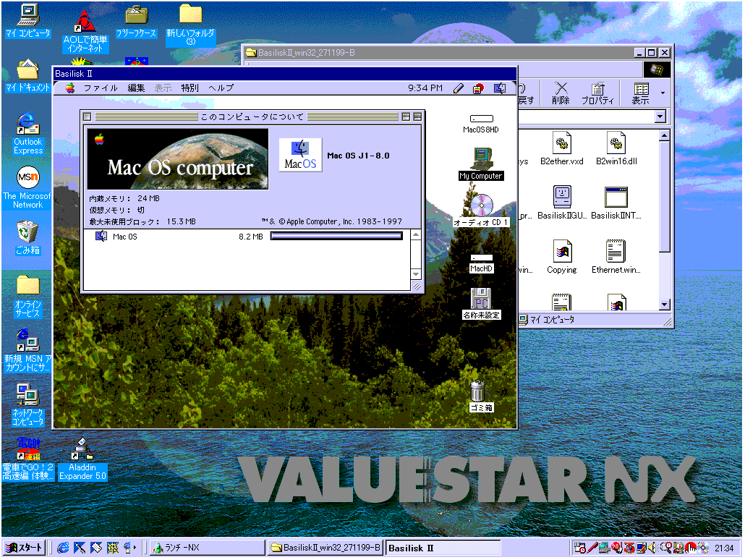Click the down scroll arrow in Explorer window
This screenshot has height=560, width=745.
pyautogui.click(x=664, y=305)
